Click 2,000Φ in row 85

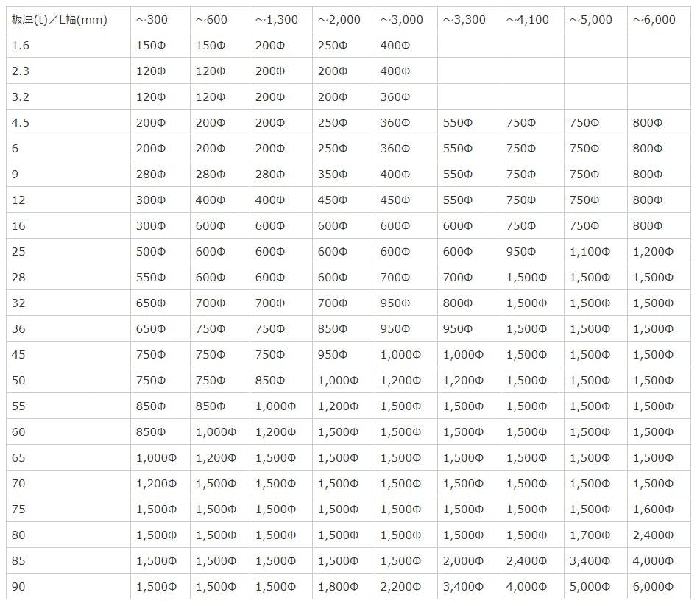click(463, 561)
